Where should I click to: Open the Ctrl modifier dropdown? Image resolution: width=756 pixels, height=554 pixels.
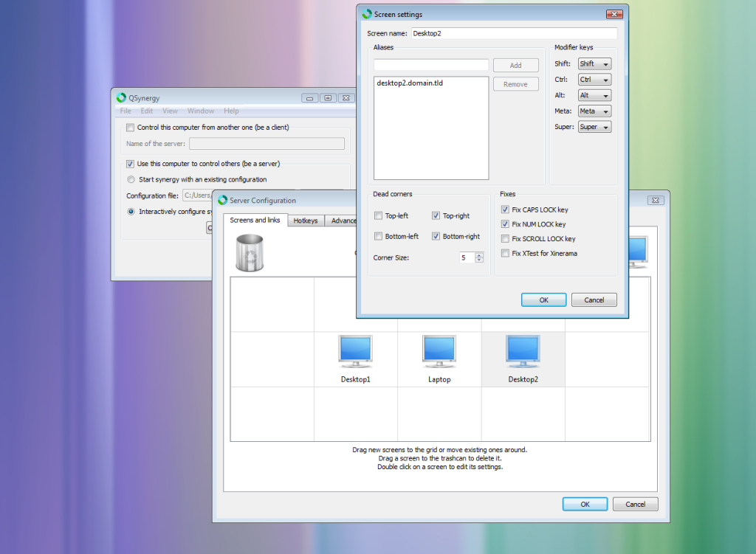pos(594,80)
